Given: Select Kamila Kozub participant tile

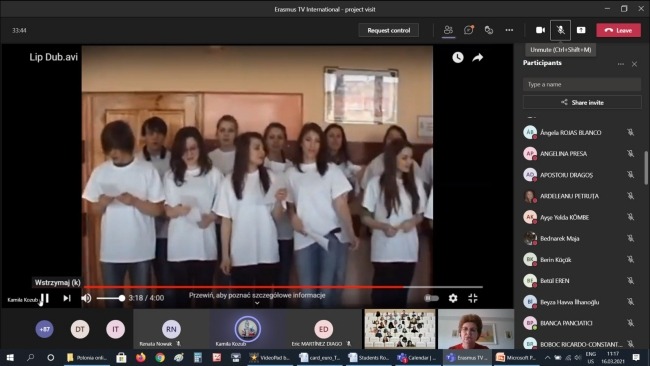Looking at the screenshot, I should click(247, 329).
